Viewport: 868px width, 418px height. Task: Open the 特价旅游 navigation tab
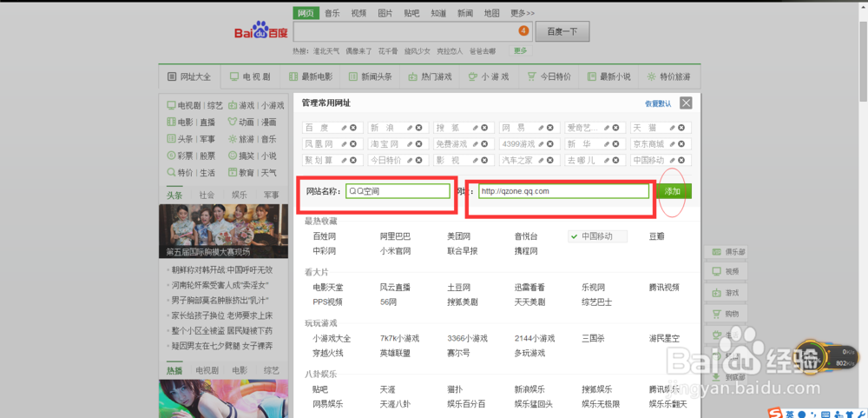669,76
